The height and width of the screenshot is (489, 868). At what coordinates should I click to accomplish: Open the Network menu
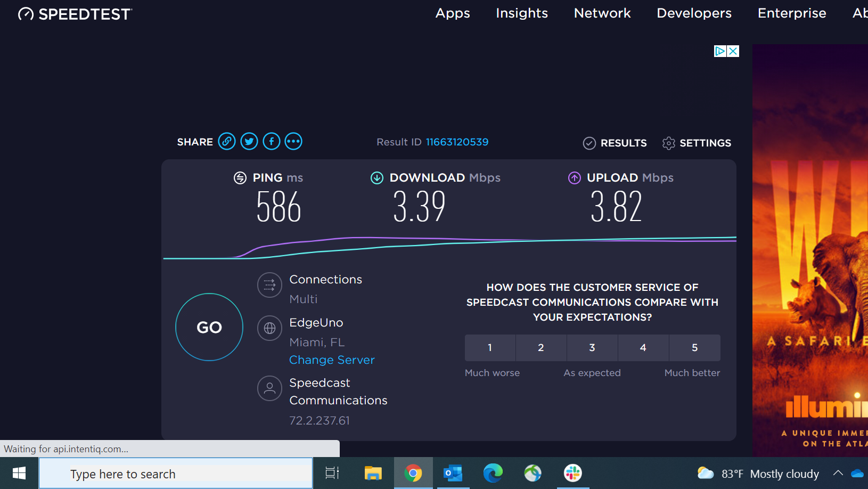coord(602,13)
